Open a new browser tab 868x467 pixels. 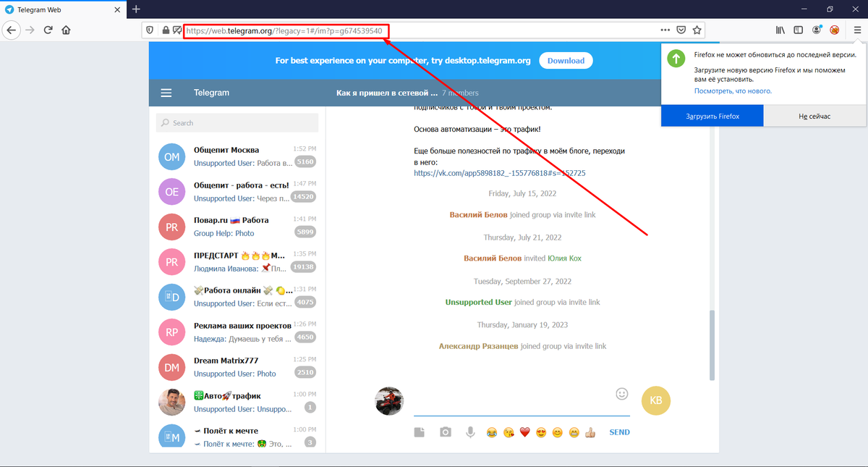click(x=135, y=9)
